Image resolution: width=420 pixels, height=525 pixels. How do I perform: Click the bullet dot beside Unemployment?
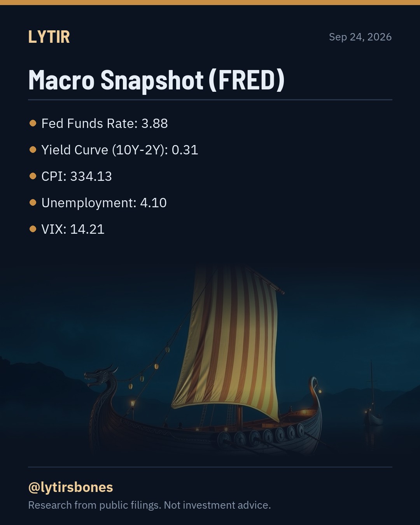pyautogui.click(x=33, y=203)
